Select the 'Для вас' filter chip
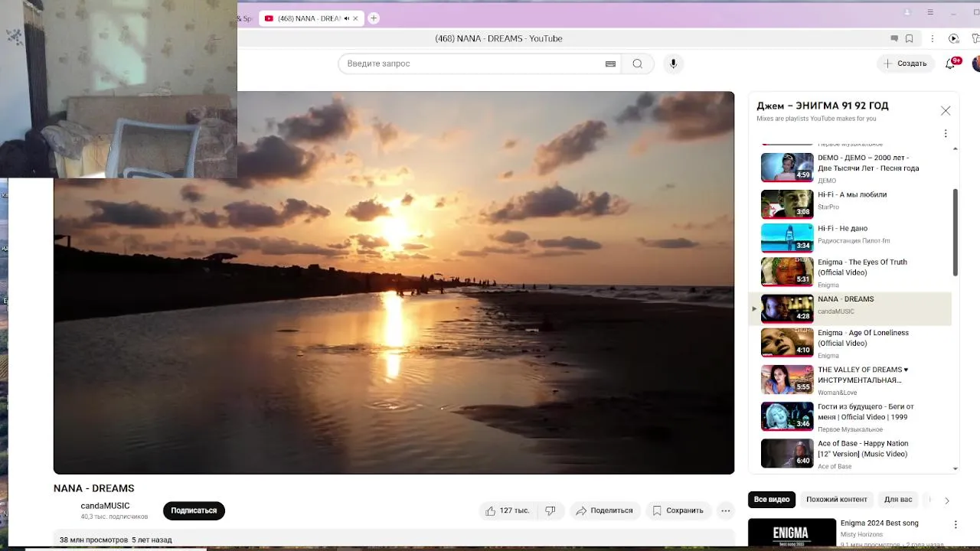Image resolution: width=980 pixels, height=551 pixels. (898, 500)
